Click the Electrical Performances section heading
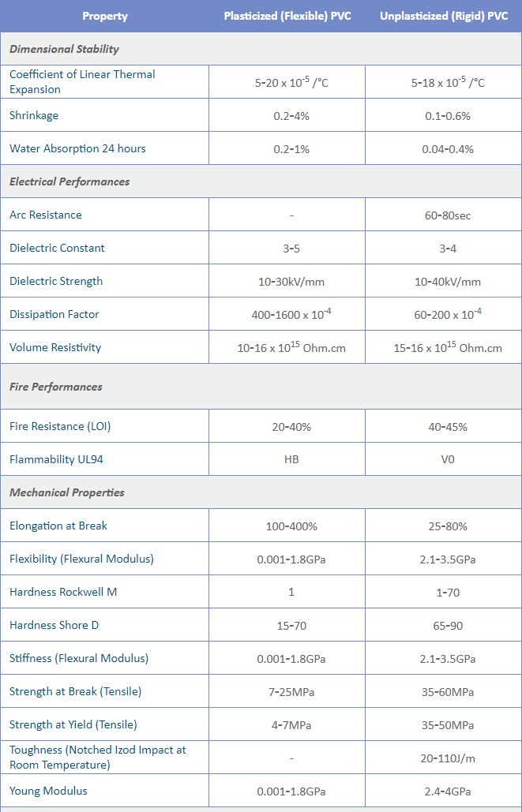The image size is (522, 812). pyautogui.click(x=69, y=181)
